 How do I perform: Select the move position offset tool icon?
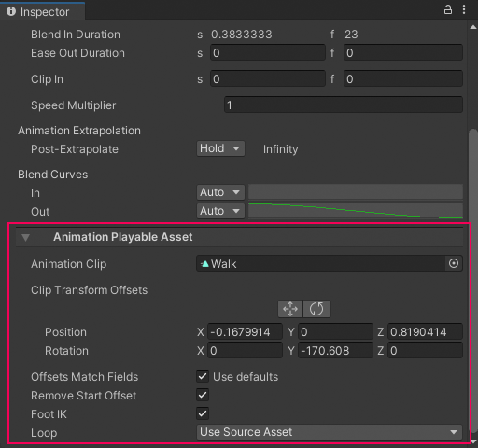290,309
